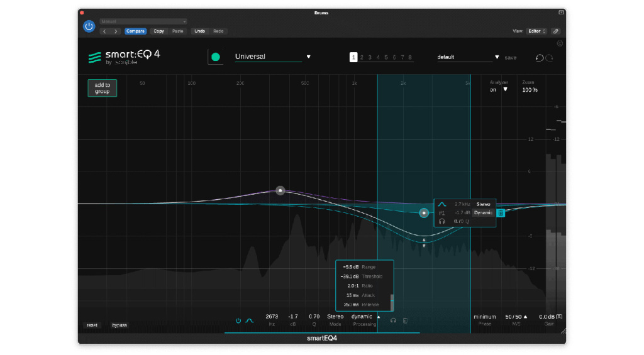Click the plugin redo arrow icon

(x=550, y=58)
